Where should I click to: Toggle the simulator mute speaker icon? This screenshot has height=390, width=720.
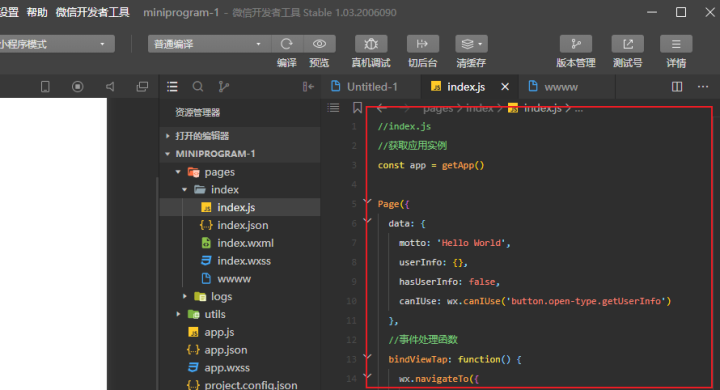click(x=110, y=86)
